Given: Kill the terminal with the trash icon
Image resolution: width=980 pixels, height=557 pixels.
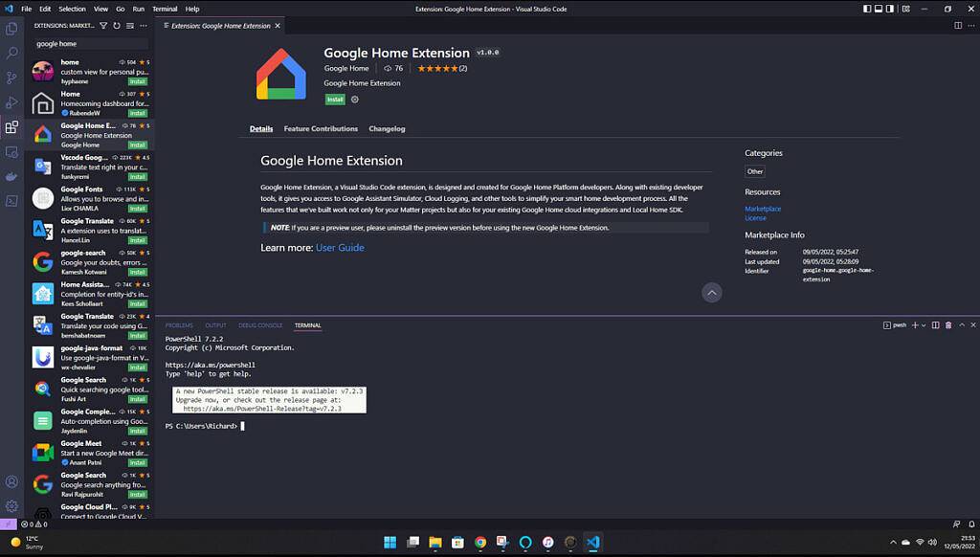Looking at the screenshot, I should coord(947,325).
